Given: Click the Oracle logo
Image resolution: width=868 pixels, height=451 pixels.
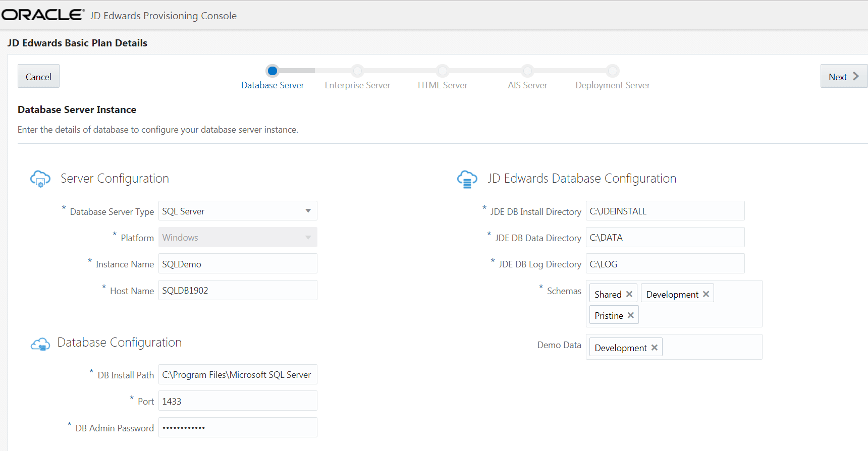Looking at the screenshot, I should tap(42, 15).
